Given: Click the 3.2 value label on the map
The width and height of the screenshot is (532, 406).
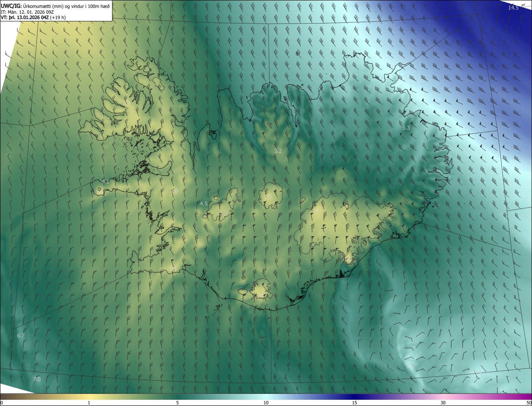Looking at the screenshot, I should 278,151.
